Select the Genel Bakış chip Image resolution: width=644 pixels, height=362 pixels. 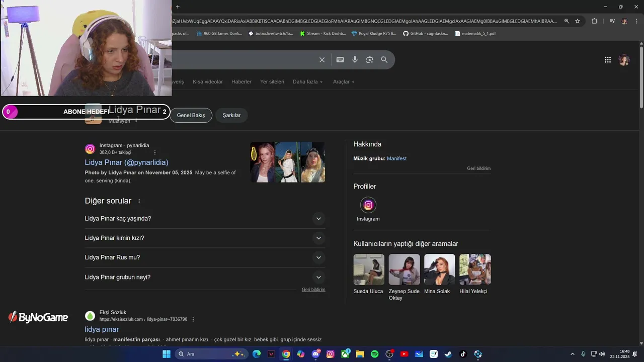[x=191, y=115]
